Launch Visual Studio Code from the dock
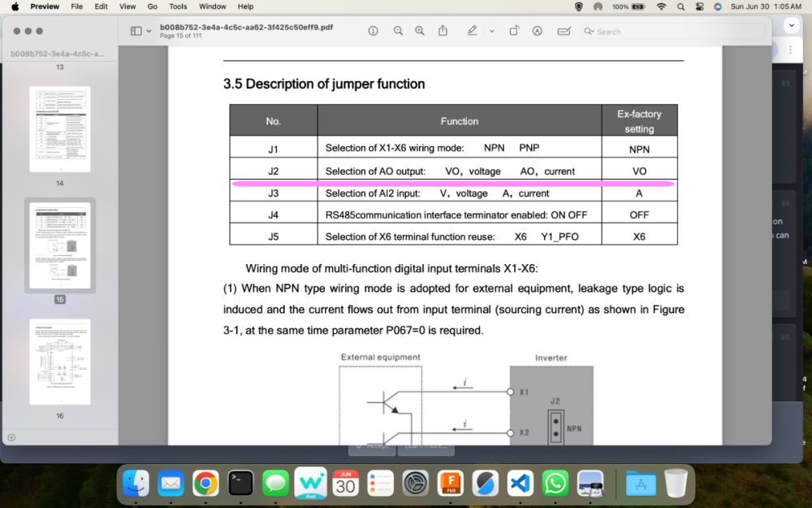Viewport: 812px width, 508px height. coord(520,484)
